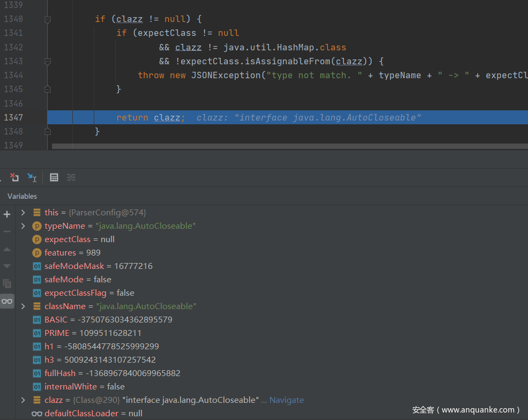The width and height of the screenshot is (528, 420).
Task: Select the fullHash variable row
Action: (x=112, y=373)
